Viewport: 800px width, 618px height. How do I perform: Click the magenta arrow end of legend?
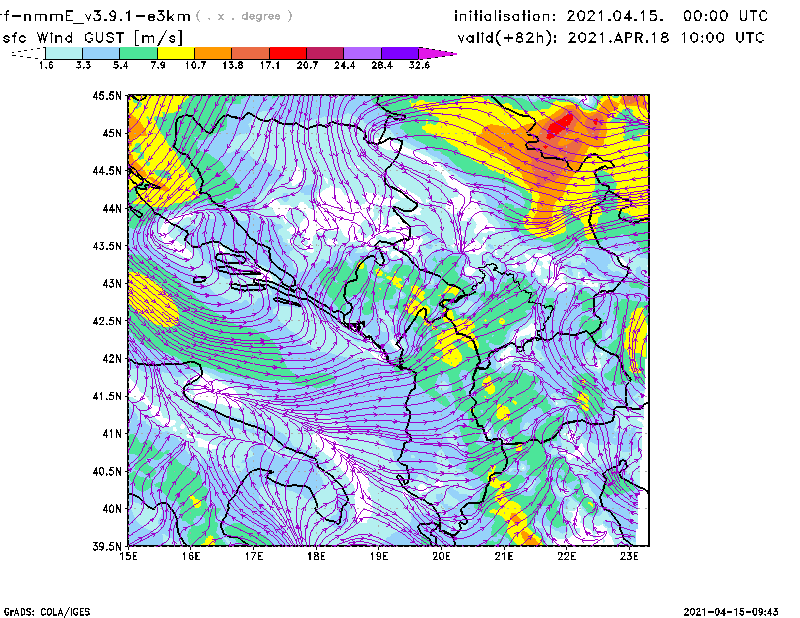click(x=436, y=53)
